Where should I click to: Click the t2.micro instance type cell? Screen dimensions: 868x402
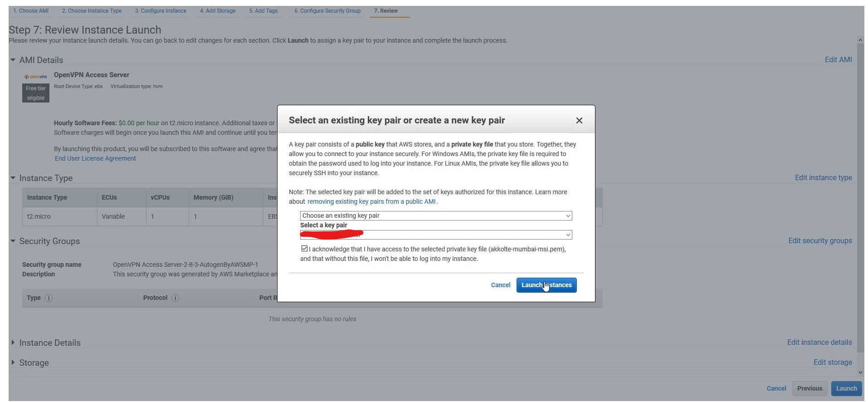tap(59, 217)
